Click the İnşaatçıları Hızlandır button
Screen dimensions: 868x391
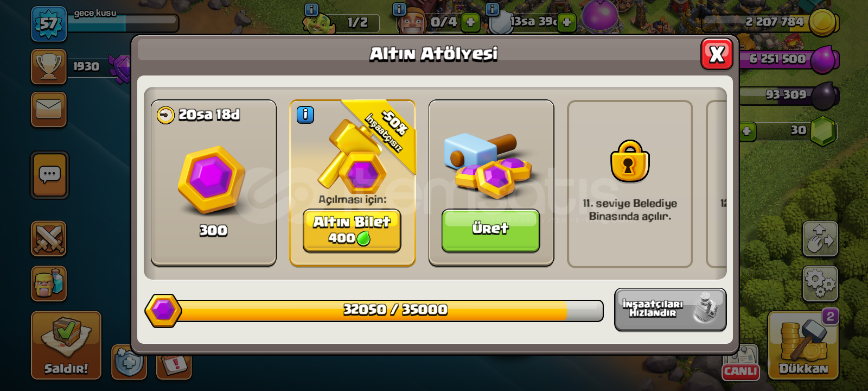[x=670, y=310]
